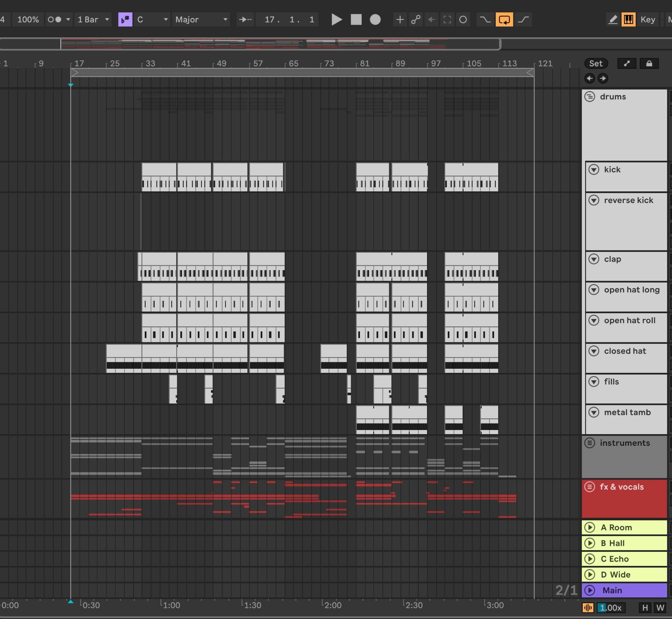Image resolution: width=672 pixels, height=619 pixels.
Task: Enable Follow playback with the arrow icon
Action: click(x=244, y=20)
